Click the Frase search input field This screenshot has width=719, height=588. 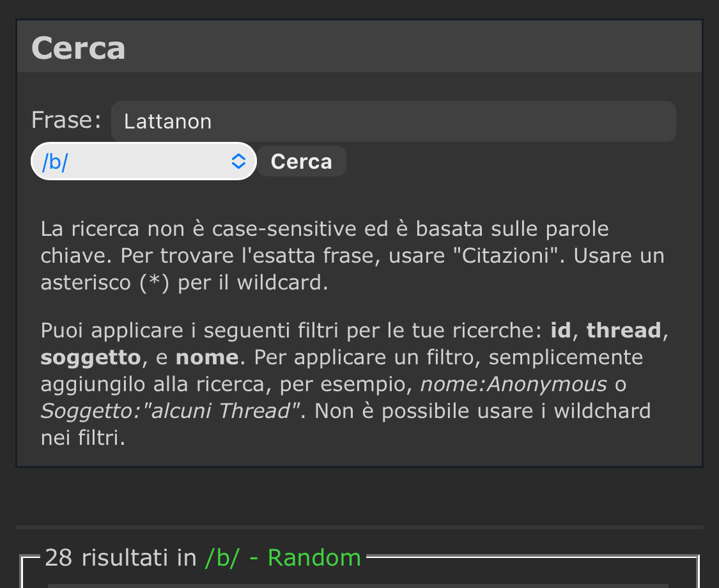393,121
